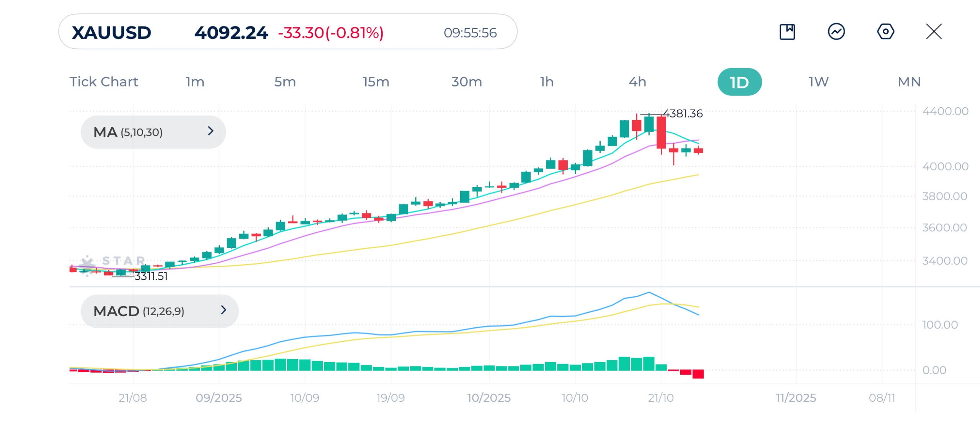Image resolution: width=980 pixels, height=435 pixels.
Task: Select the active 1D timeframe button
Action: click(x=739, y=82)
